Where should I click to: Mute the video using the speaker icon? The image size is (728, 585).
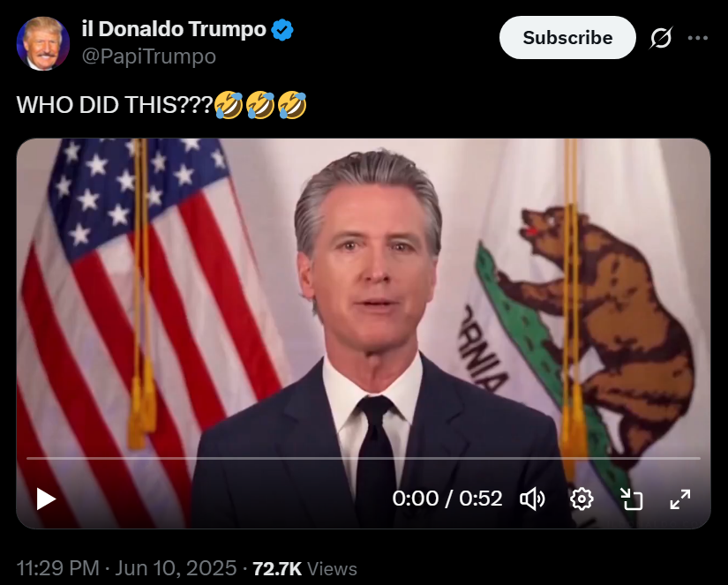(532, 499)
